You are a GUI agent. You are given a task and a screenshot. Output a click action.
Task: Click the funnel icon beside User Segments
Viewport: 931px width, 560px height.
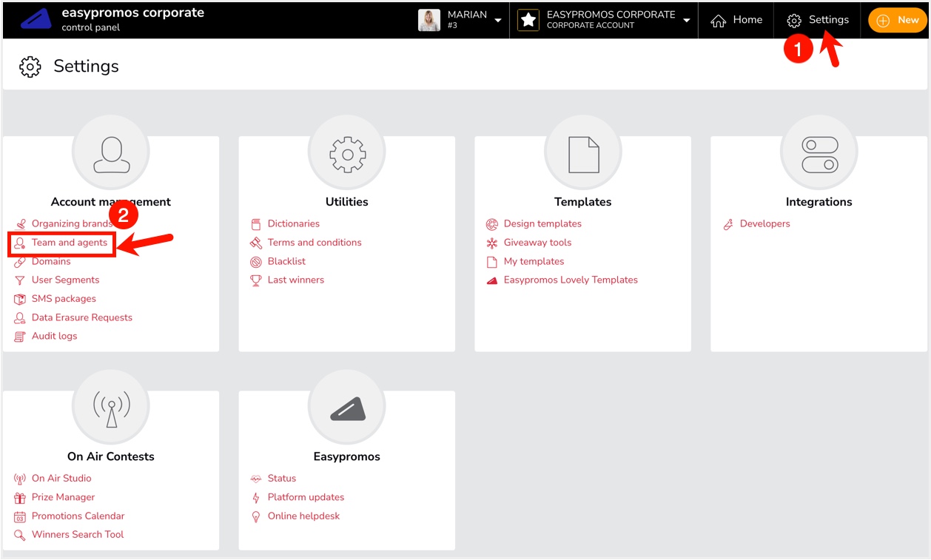tap(20, 280)
